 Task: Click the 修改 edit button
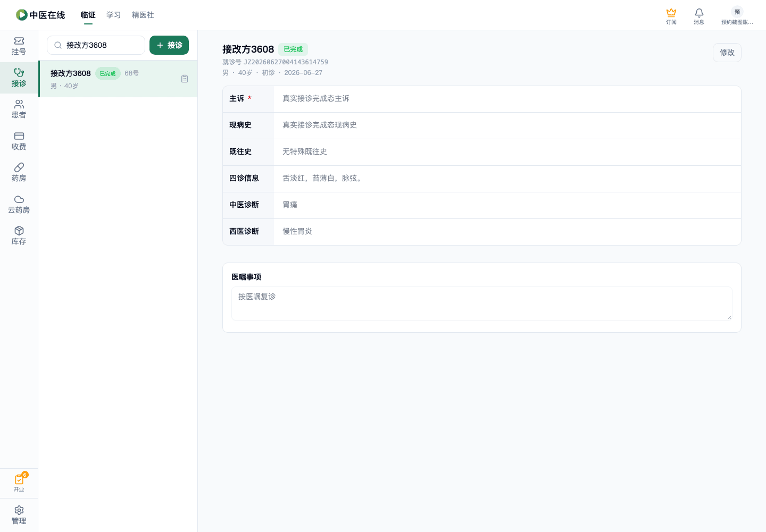pyautogui.click(x=727, y=53)
